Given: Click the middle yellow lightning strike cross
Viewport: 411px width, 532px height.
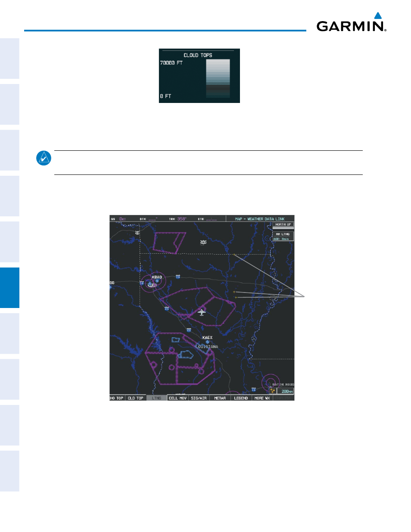Looking at the screenshot, I should [234, 292].
